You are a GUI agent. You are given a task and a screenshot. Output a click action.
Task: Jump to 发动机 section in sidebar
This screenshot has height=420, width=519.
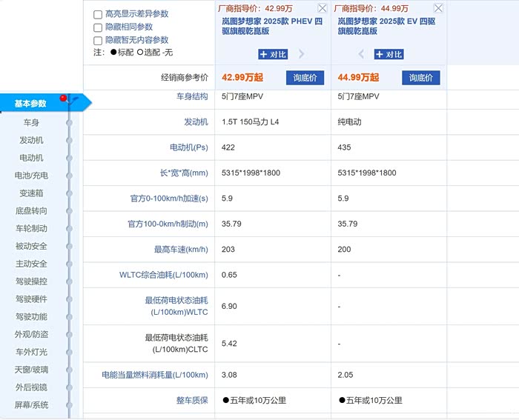pyautogui.click(x=31, y=140)
